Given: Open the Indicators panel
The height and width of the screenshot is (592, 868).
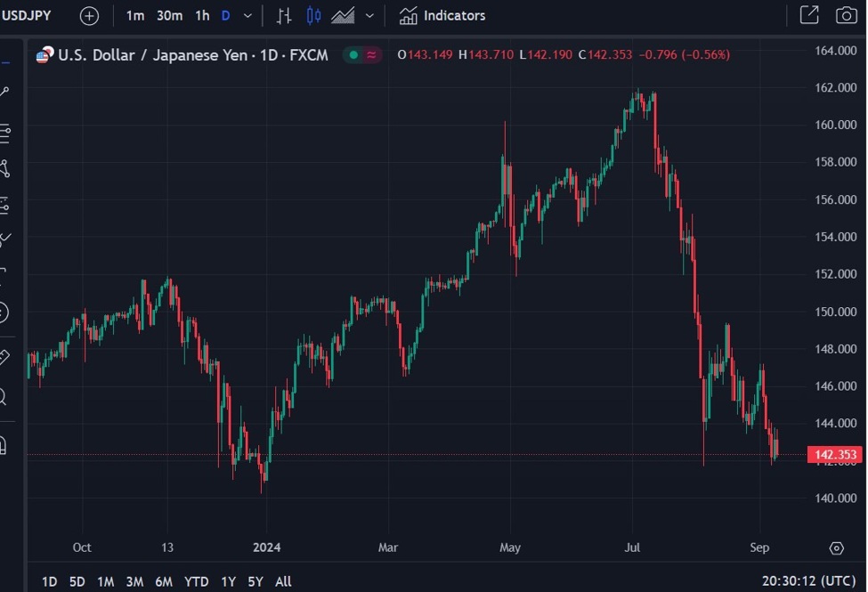Looking at the screenshot, I should (442, 15).
